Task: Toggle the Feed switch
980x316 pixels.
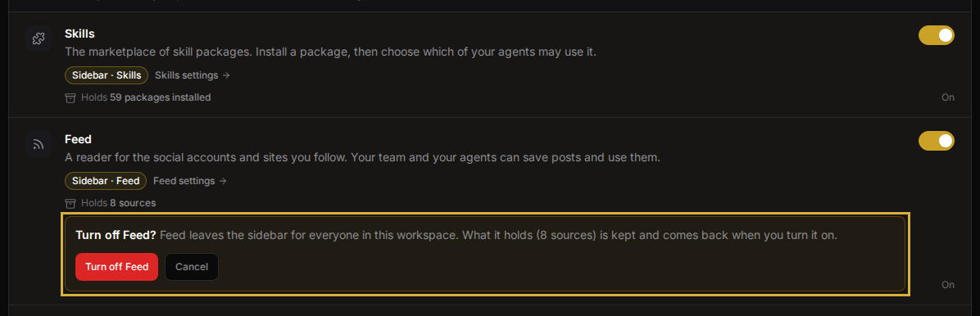Action: point(937,141)
